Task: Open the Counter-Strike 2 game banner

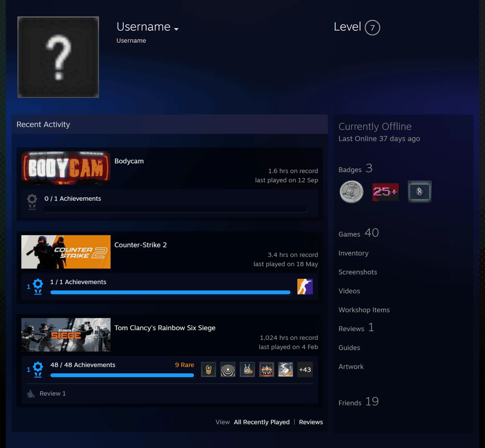Action: tap(66, 252)
